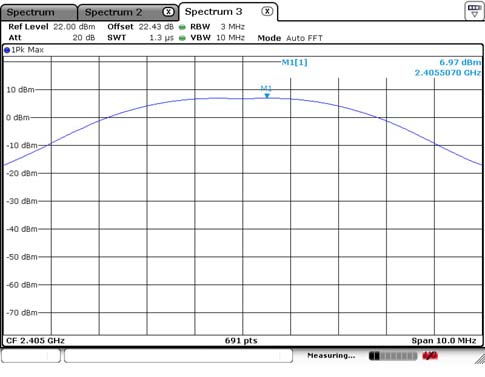485x377 pixels.
Task: Click the Mode Auto FFT label
Action: [290, 38]
